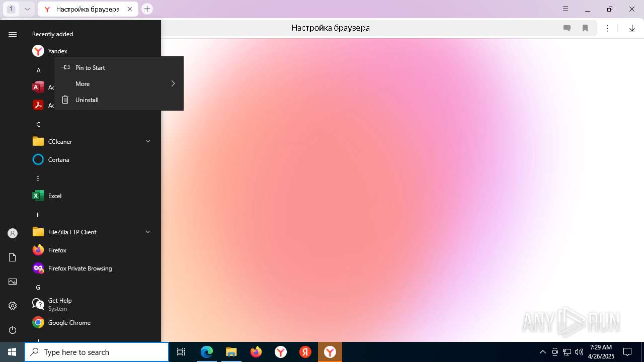The image size is (644, 362).
Task: Click the active Yandex taskbar icon
Action: pyautogui.click(x=330, y=352)
